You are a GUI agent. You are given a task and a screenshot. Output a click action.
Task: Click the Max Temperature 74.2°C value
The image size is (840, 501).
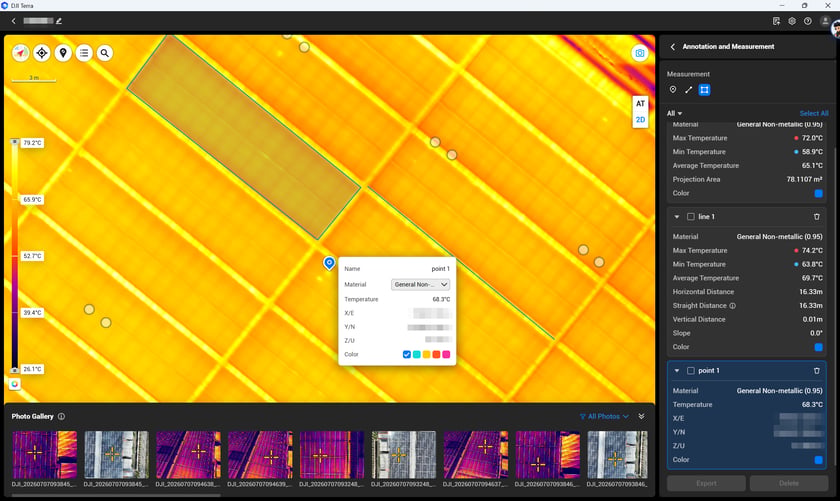pos(812,250)
